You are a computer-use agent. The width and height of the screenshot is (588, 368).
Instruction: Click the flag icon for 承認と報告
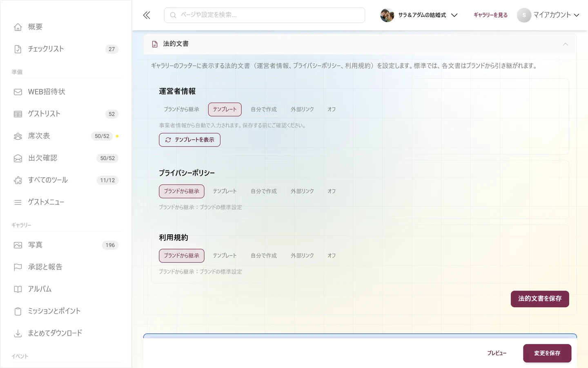pyautogui.click(x=18, y=267)
